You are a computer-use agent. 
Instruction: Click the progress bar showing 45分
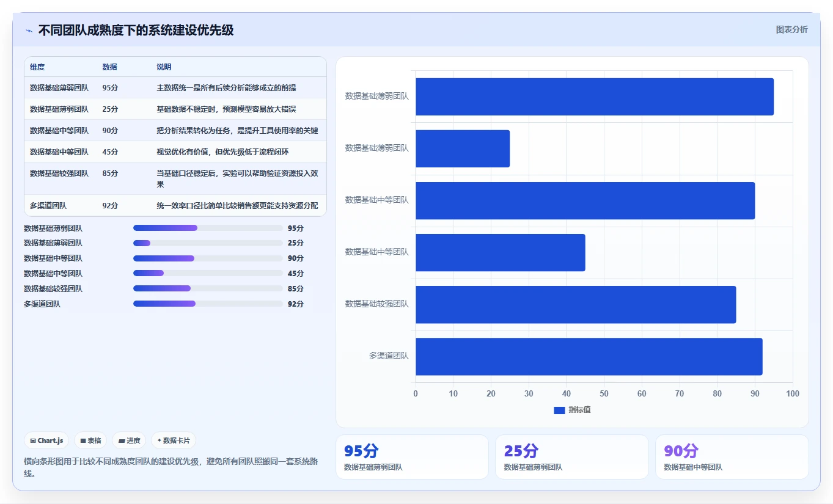click(208, 274)
